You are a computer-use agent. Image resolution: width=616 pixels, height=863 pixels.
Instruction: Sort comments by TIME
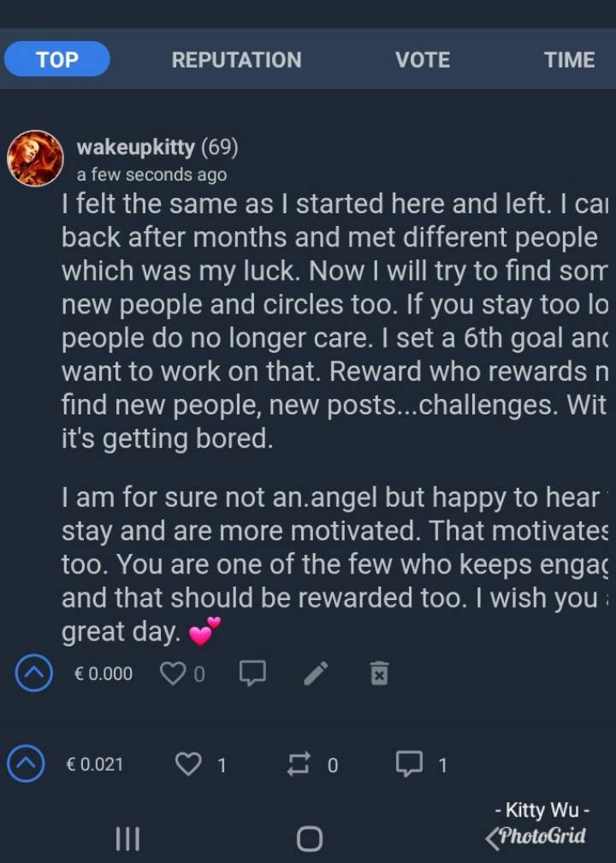pyautogui.click(x=569, y=60)
